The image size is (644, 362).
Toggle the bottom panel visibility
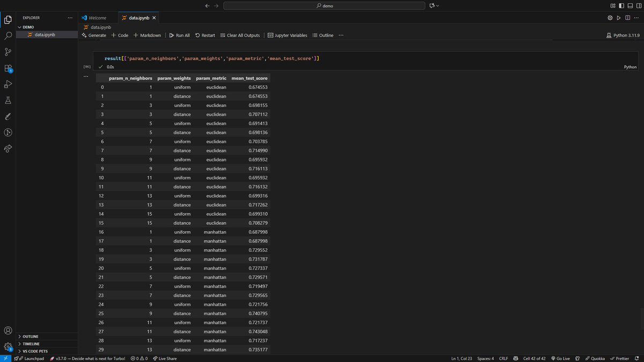click(629, 5)
